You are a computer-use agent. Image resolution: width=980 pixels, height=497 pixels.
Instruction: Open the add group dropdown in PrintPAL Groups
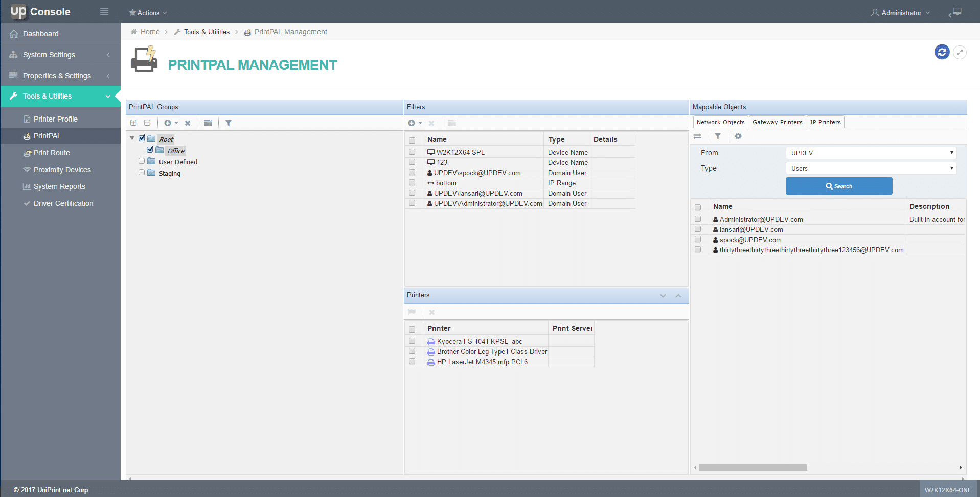[171, 123]
